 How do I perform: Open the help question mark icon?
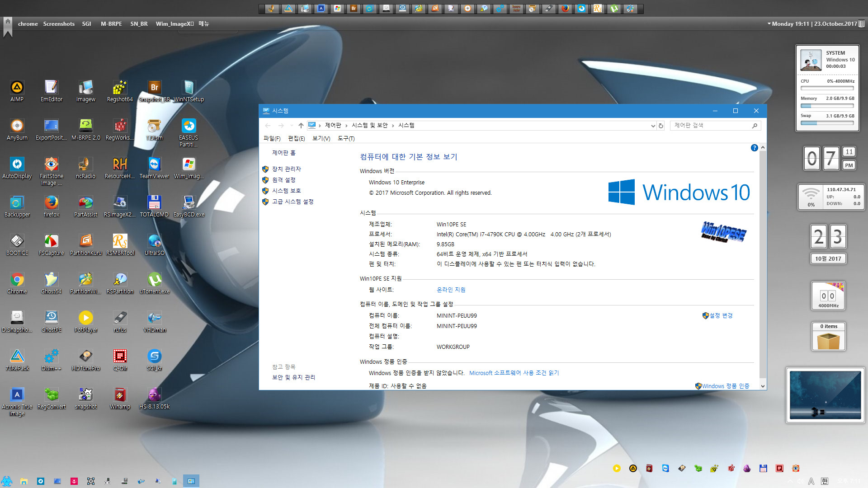754,148
